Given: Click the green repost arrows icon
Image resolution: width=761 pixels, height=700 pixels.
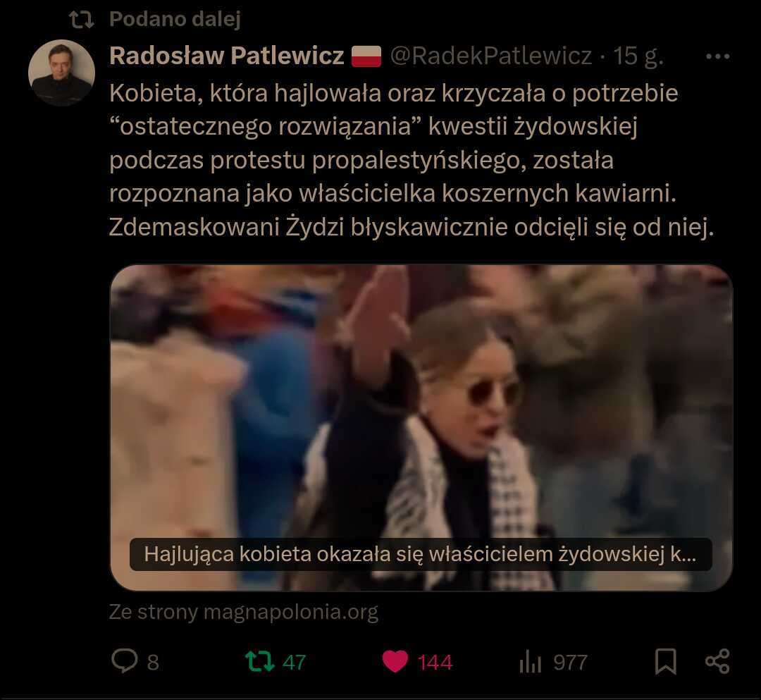Looking at the screenshot, I should pyautogui.click(x=259, y=661).
